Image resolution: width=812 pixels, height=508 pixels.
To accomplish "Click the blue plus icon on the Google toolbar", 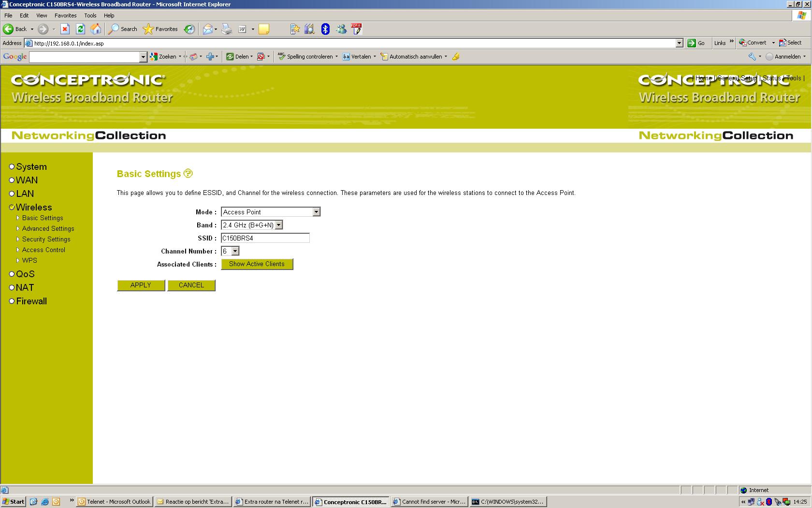I will (210, 57).
